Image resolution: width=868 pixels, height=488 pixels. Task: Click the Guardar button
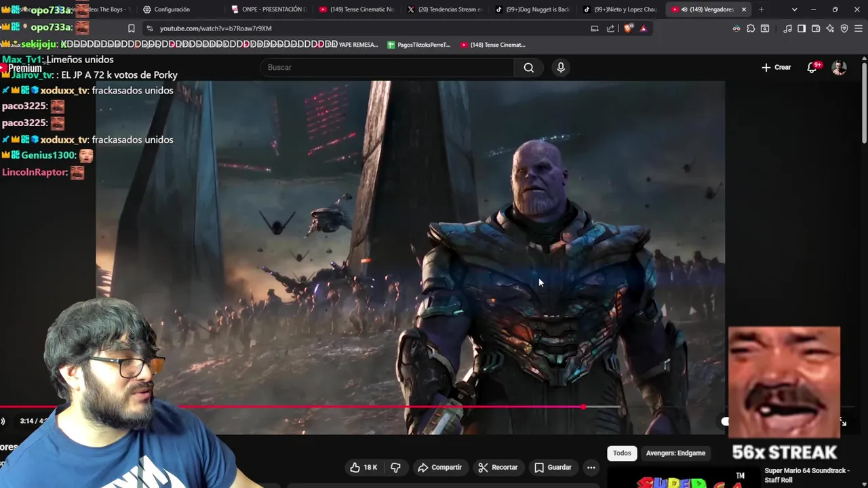(552, 467)
